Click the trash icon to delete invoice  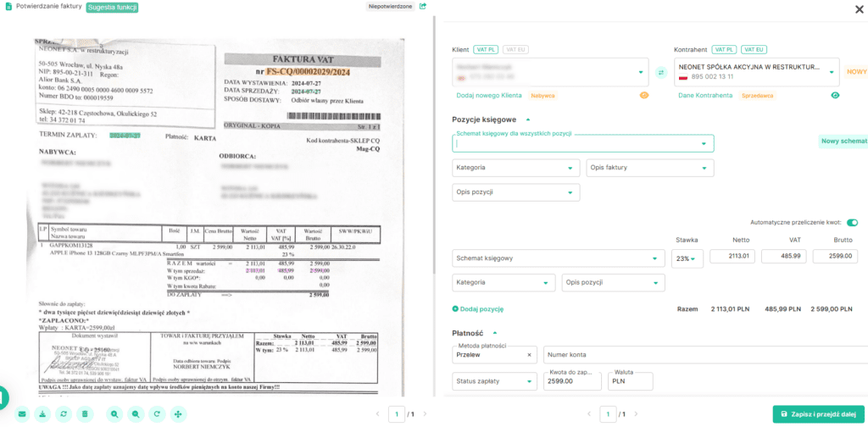coord(84,414)
